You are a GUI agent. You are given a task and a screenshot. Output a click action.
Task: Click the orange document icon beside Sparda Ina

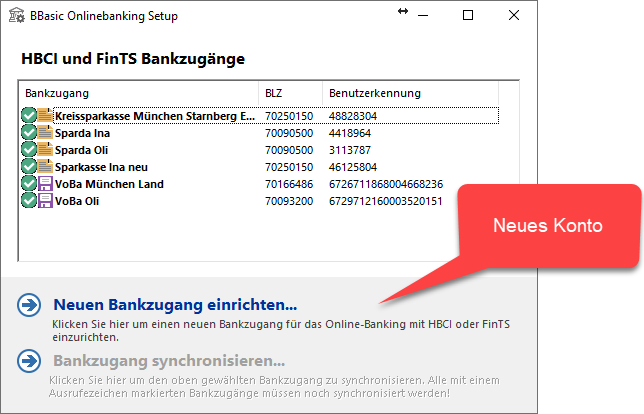pyautogui.click(x=45, y=133)
